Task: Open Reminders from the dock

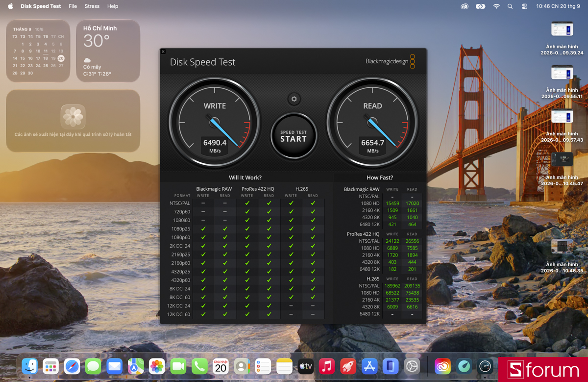Action: [263, 366]
